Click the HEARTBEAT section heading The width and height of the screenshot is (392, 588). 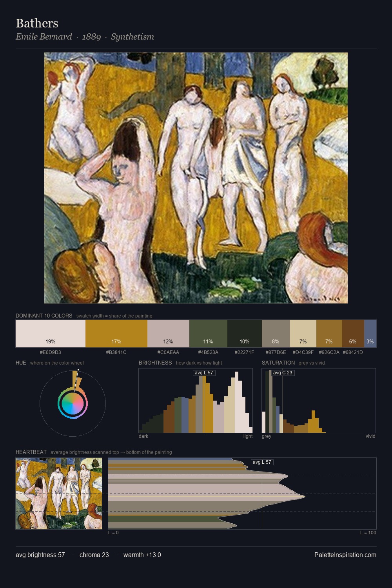[31, 452]
